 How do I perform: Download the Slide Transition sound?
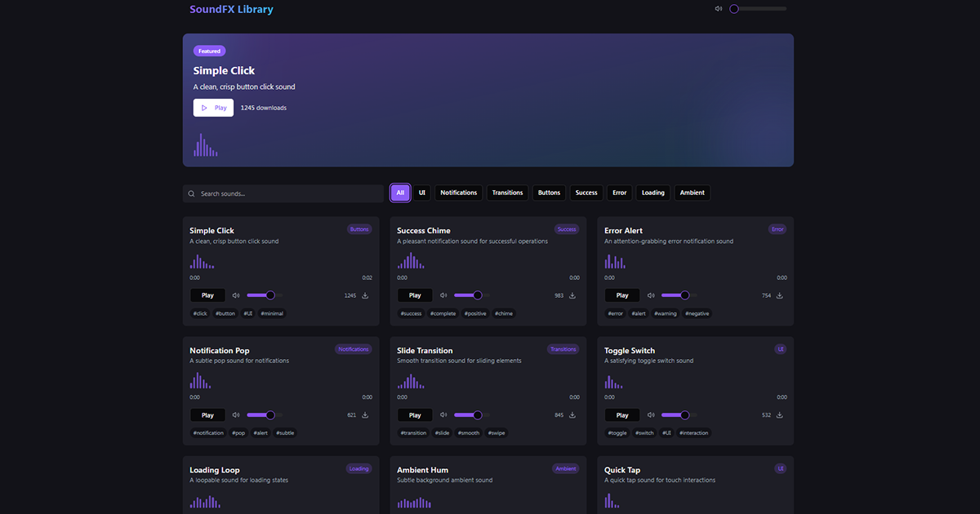(x=572, y=415)
